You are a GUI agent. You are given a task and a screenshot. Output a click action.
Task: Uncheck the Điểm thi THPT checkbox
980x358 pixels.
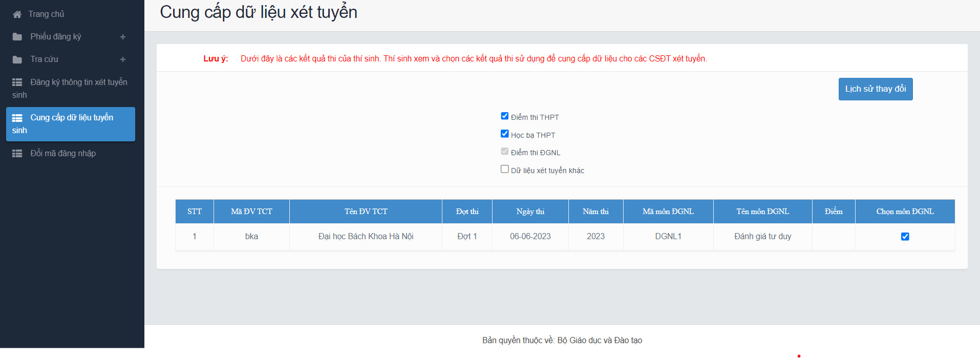pos(504,116)
